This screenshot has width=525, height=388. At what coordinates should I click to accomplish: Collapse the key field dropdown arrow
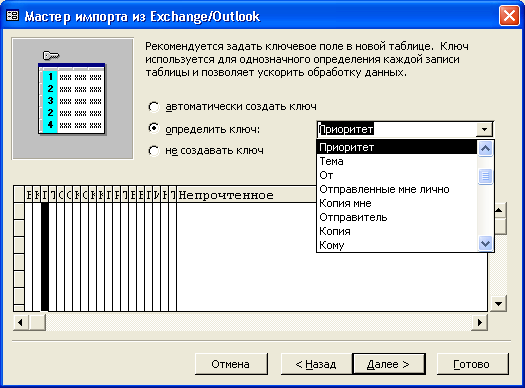pos(484,129)
